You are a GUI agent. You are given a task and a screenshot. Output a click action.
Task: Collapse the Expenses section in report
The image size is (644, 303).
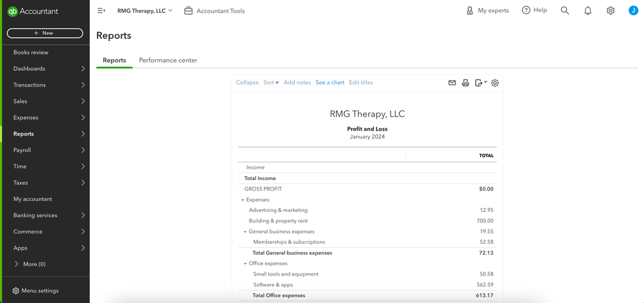coord(243,200)
